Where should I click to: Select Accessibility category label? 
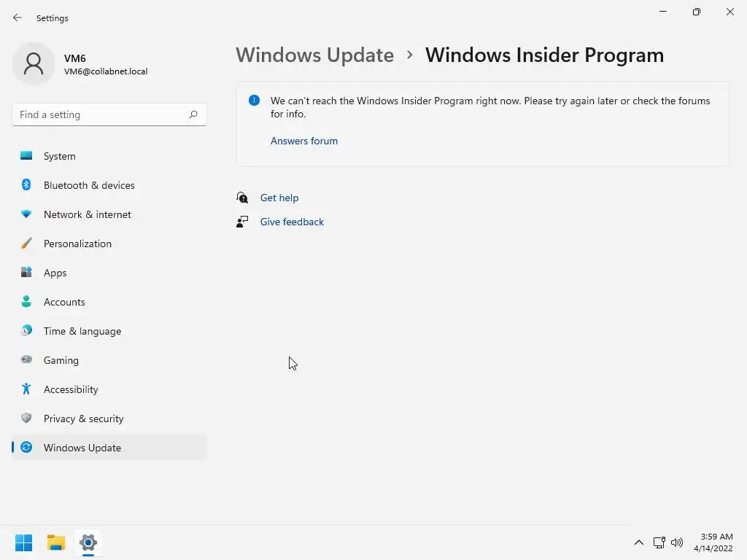click(x=71, y=389)
